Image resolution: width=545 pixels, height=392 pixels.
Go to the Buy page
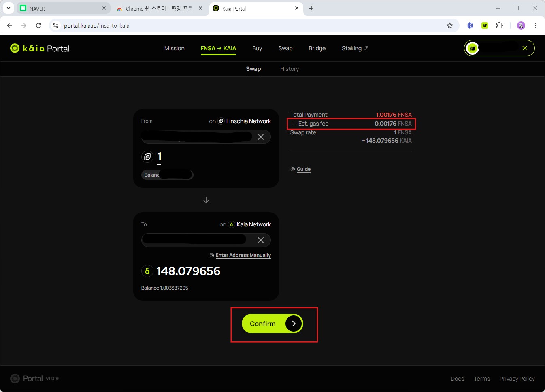[x=257, y=48]
